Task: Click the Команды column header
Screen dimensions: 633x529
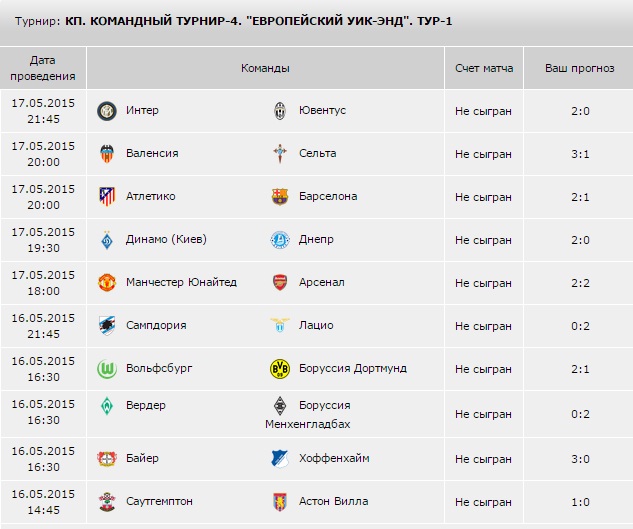Action: [x=265, y=68]
